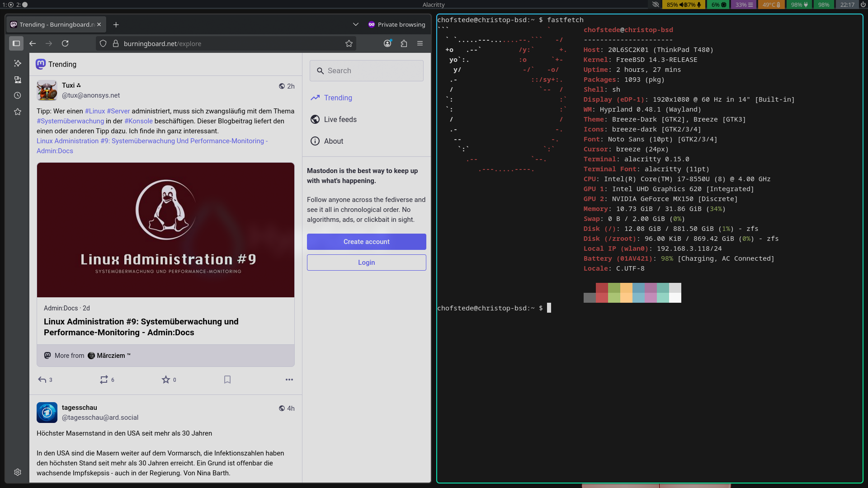This screenshot has height=488, width=868.
Task: Reply to Tuxi's post
Action: coord(42,380)
